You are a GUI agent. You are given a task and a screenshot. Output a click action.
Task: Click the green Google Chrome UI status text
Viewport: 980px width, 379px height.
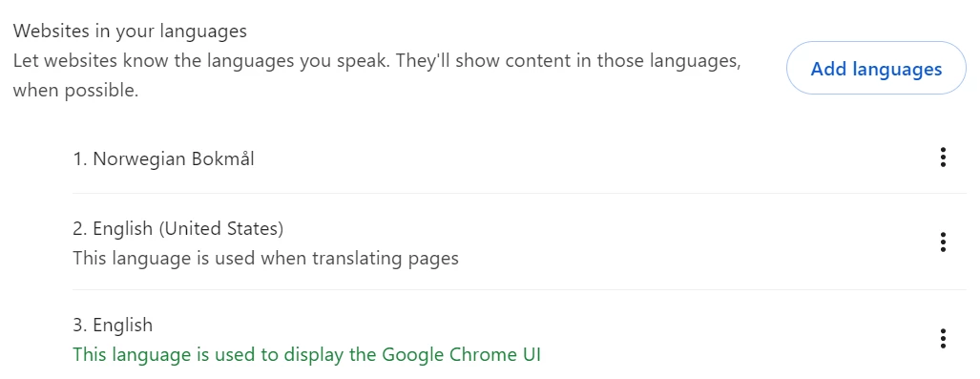tap(306, 355)
